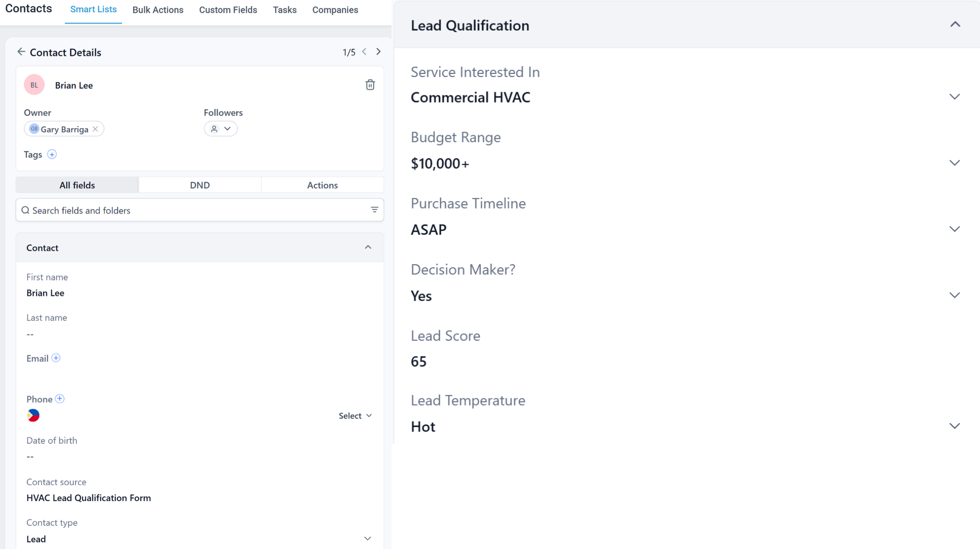The width and height of the screenshot is (980, 551).
Task: Switch to the Smart Lists tab
Action: (x=93, y=10)
